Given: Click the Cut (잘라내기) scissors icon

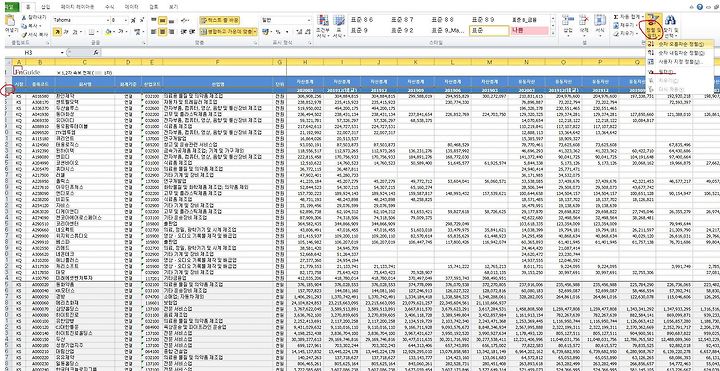Looking at the screenshot, I should pos(24,17).
